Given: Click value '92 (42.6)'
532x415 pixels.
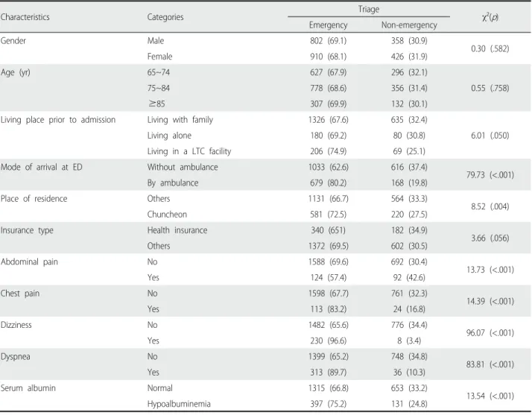Looking at the screenshot, I should [x=409, y=277].
